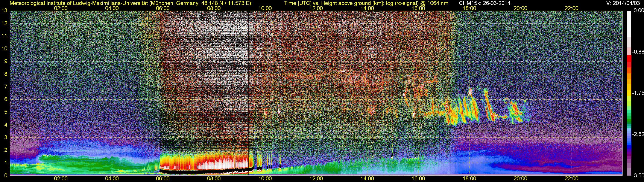Click the '2.' height axis label
The height and width of the screenshot is (182, 644).
point(6,150)
